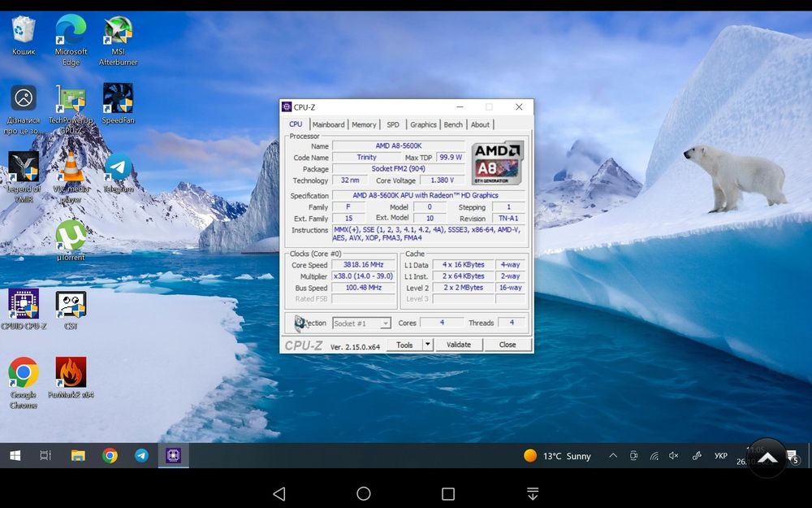The image size is (812, 508).
Task: Switch to the Mainboard tab
Action: 329,124
